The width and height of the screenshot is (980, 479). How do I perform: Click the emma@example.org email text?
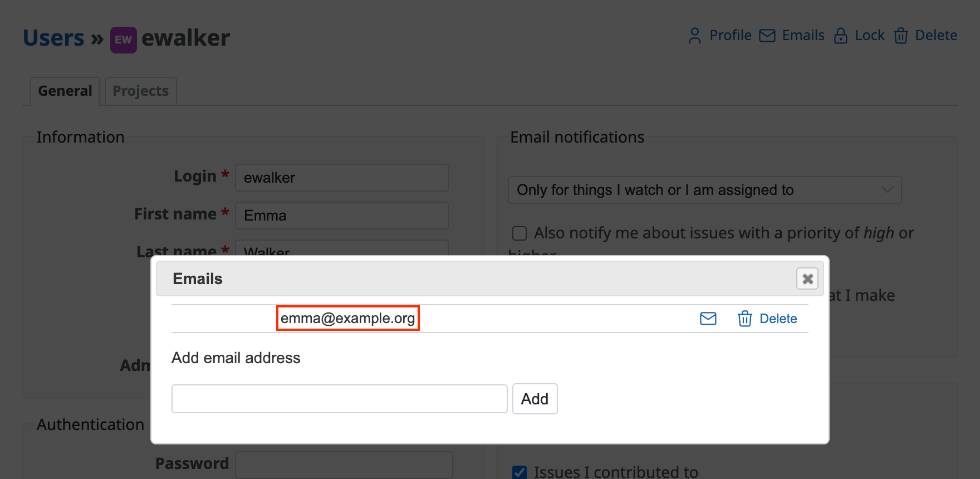point(348,318)
